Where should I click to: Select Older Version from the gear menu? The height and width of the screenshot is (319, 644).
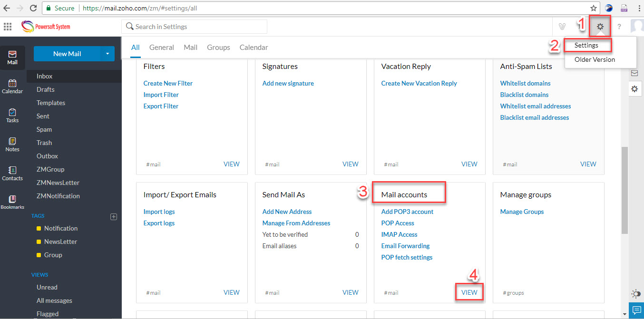click(595, 59)
